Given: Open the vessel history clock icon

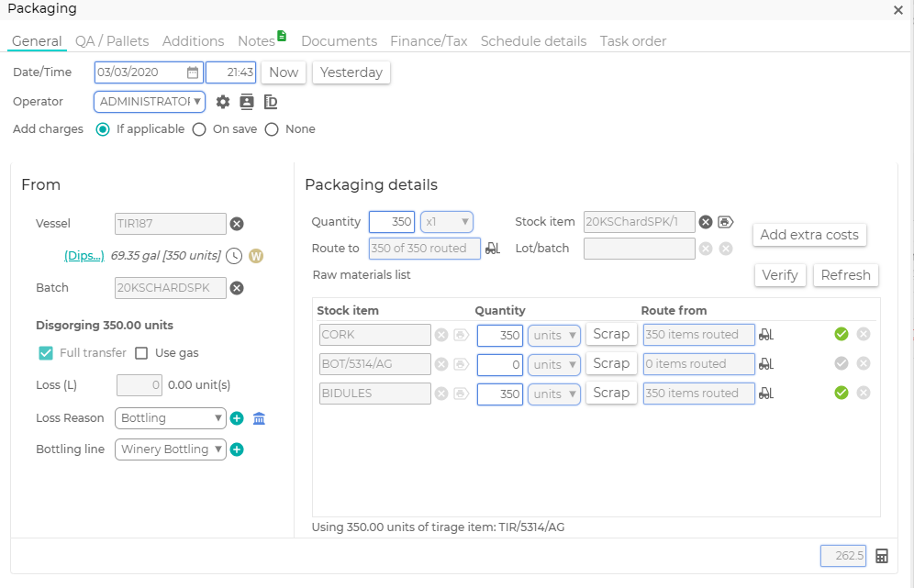Looking at the screenshot, I should coord(234,256).
